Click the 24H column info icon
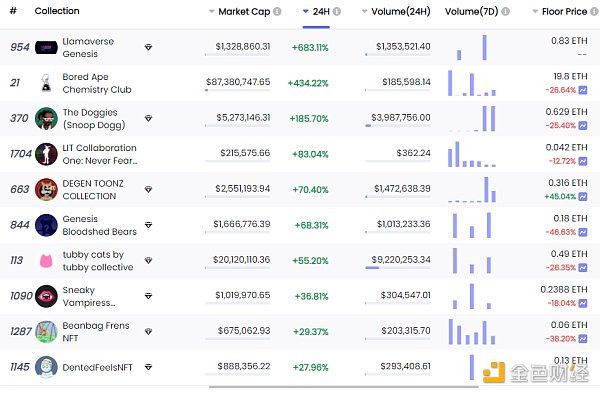 [337, 12]
